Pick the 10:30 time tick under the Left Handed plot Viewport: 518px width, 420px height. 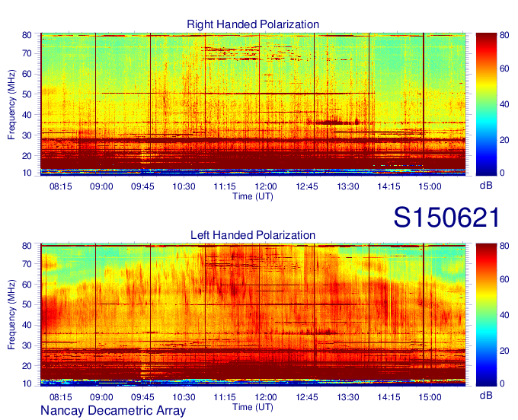(x=184, y=397)
